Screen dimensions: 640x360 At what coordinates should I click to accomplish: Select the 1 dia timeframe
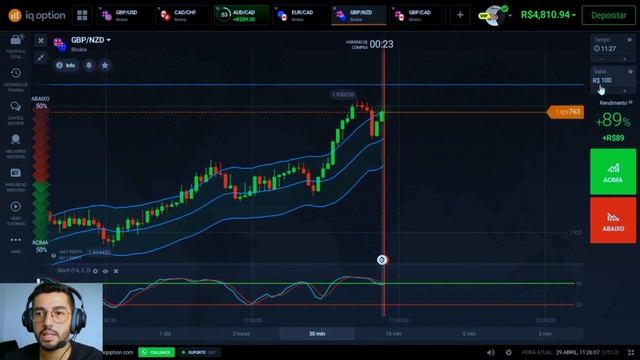point(165,334)
